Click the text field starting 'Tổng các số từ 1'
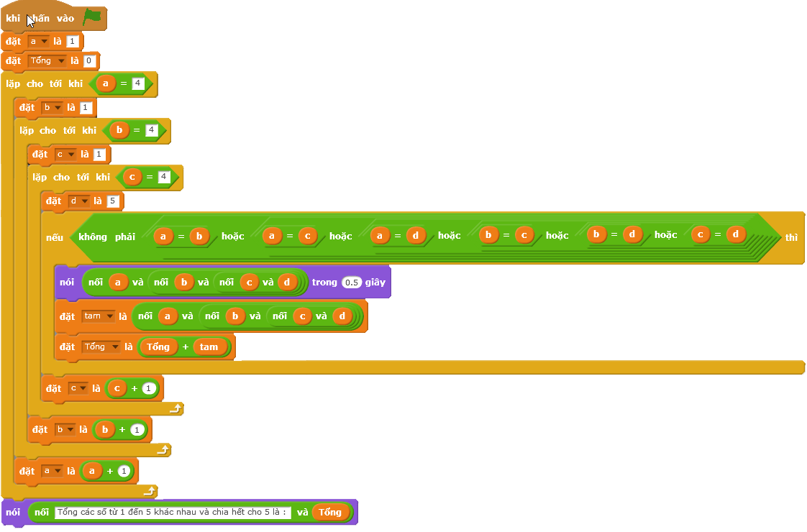Image resolution: width=807 pixels, height=532 pixels. (x=173, y=513)
